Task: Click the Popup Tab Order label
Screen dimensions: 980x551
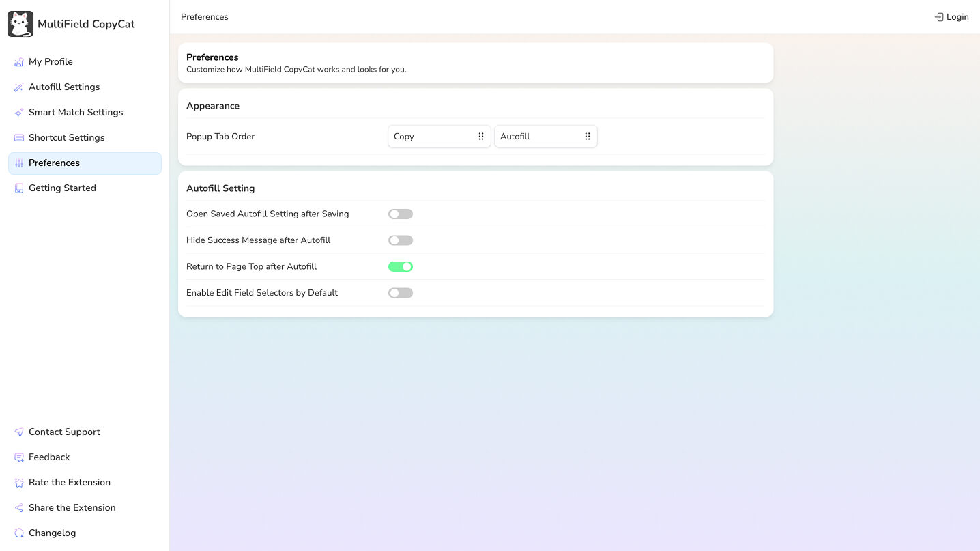Action: tap(220, 137)
